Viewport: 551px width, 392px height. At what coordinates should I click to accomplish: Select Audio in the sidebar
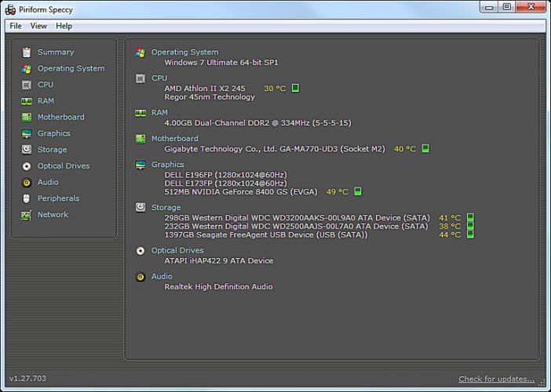point(48,182)
